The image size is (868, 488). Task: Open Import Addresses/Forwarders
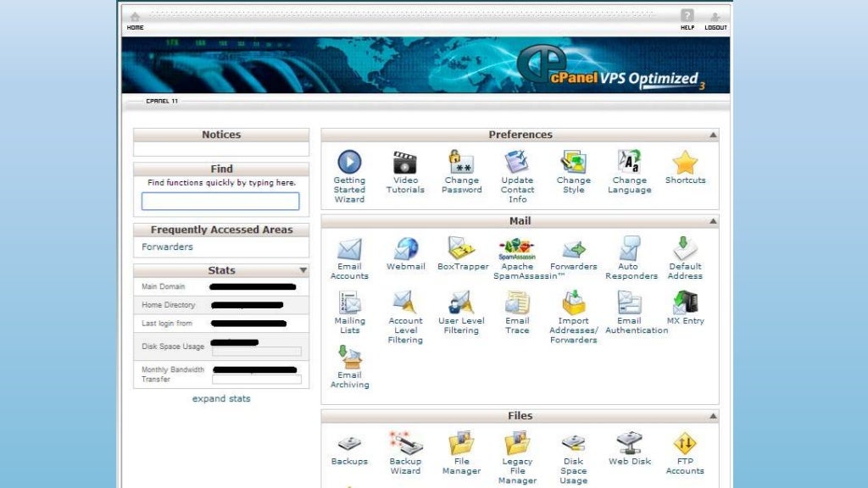tap(574, 317)
